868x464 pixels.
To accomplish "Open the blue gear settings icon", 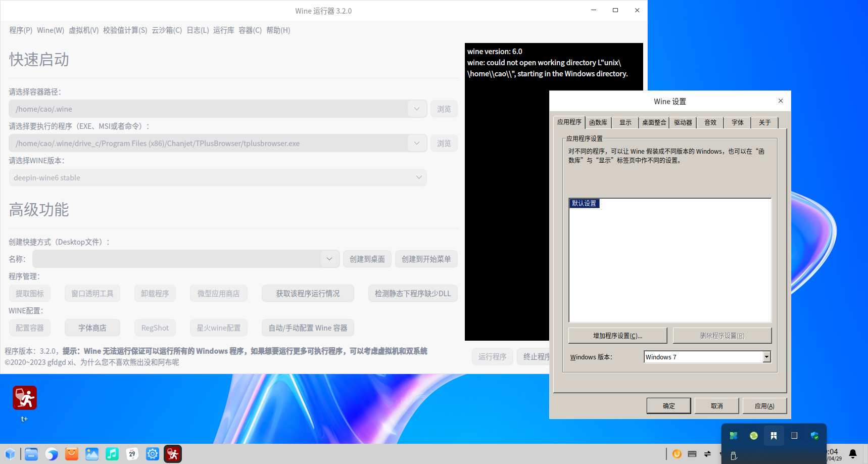I will (153, 454).
